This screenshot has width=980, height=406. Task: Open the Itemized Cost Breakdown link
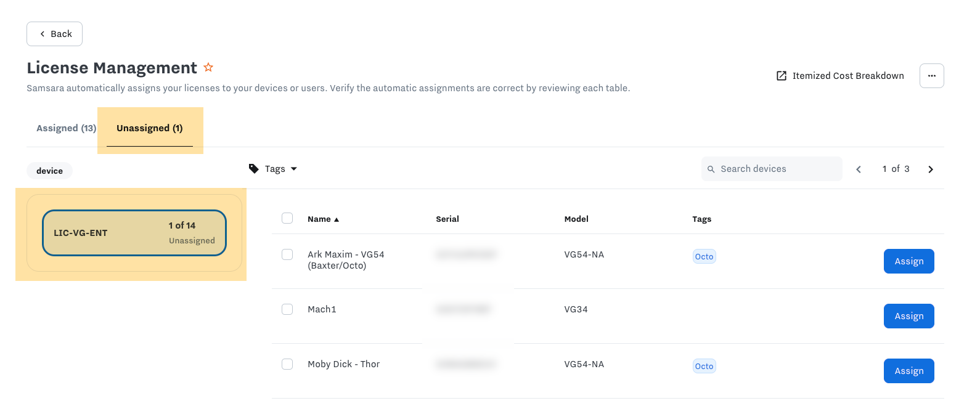(847, 76)
